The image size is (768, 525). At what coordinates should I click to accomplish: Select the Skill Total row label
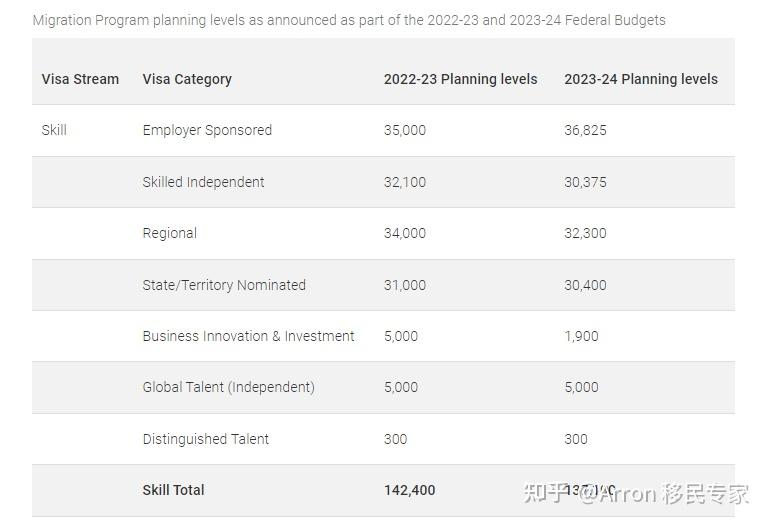pos(173,490)
